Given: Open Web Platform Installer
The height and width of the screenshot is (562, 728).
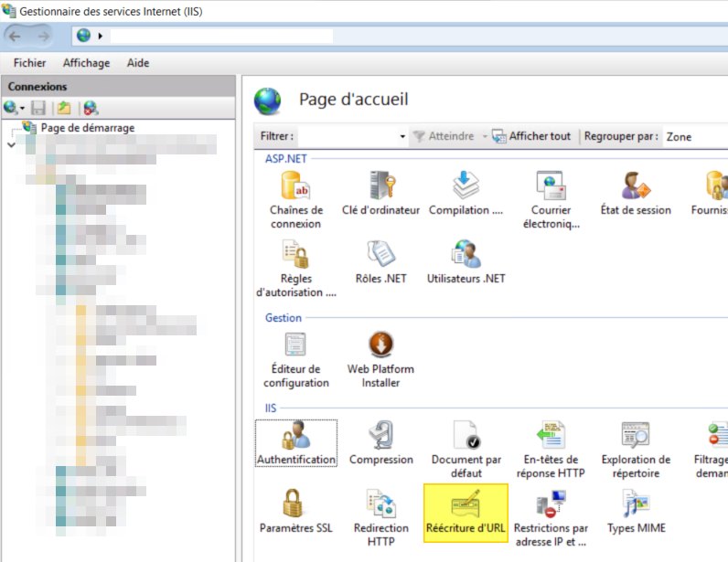Looking at the screenshot, I should click(380, 360).
